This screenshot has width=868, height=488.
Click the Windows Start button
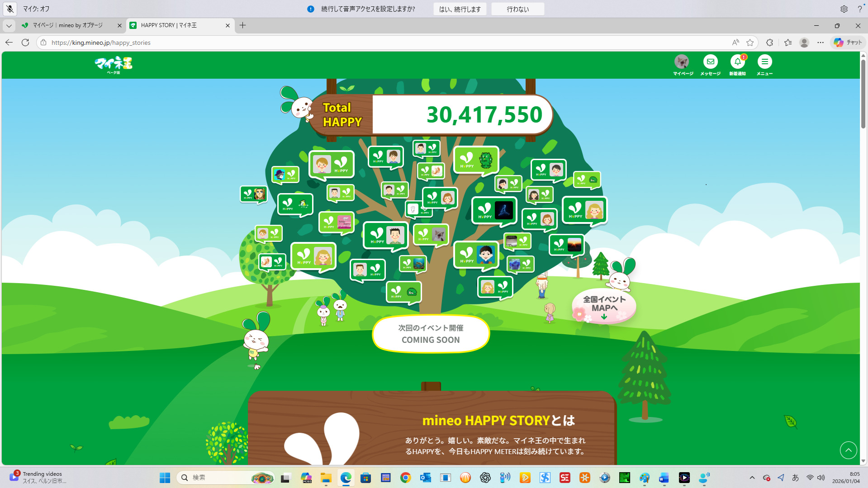point(165,478)
